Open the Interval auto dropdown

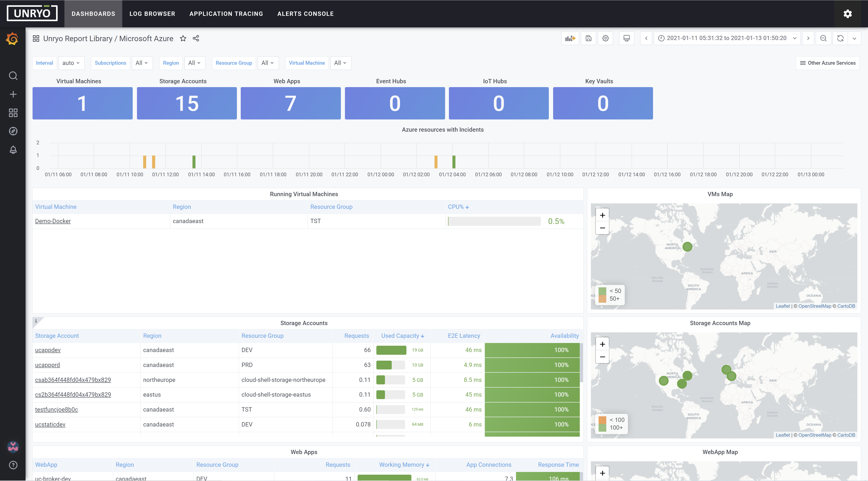coord(71,63)
